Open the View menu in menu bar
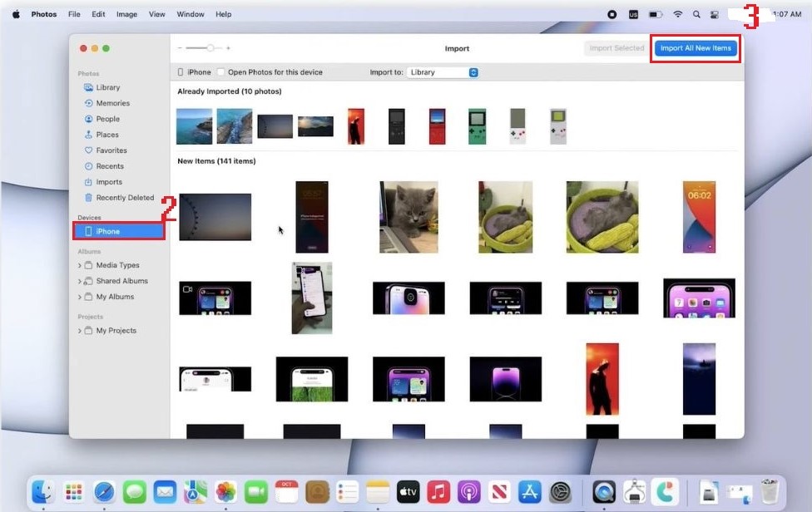 (156, 14)
